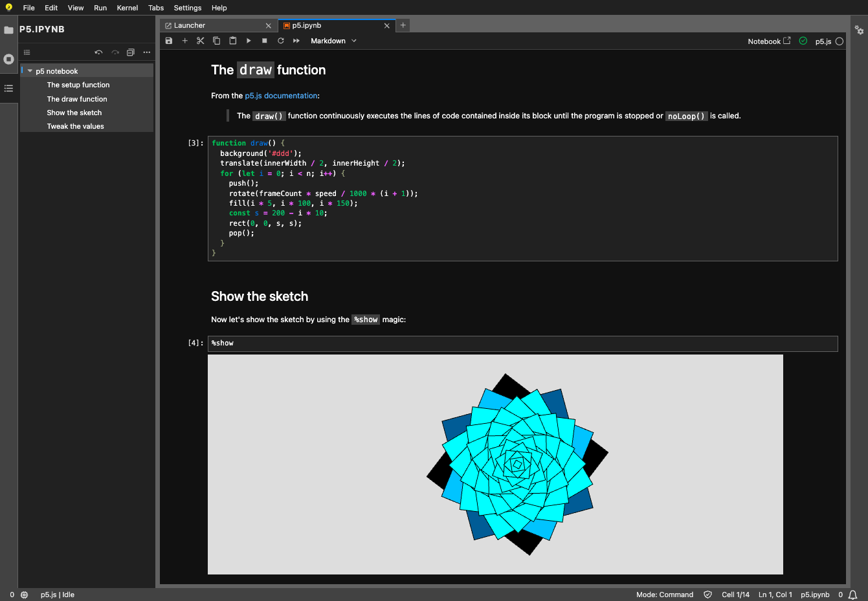The image size is (868, 601).
Task: Open the file browser sidebar icon
Action: tap(8, 30)
